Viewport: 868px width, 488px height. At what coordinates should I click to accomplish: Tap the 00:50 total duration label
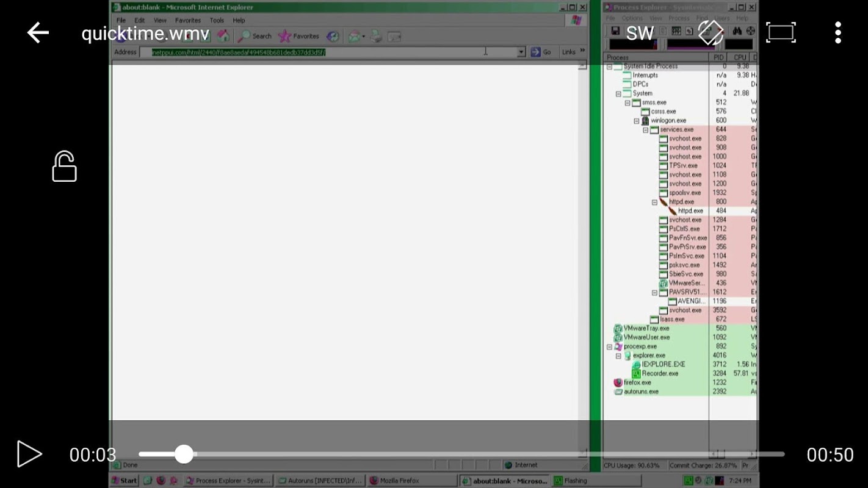(x=830, y=455)
